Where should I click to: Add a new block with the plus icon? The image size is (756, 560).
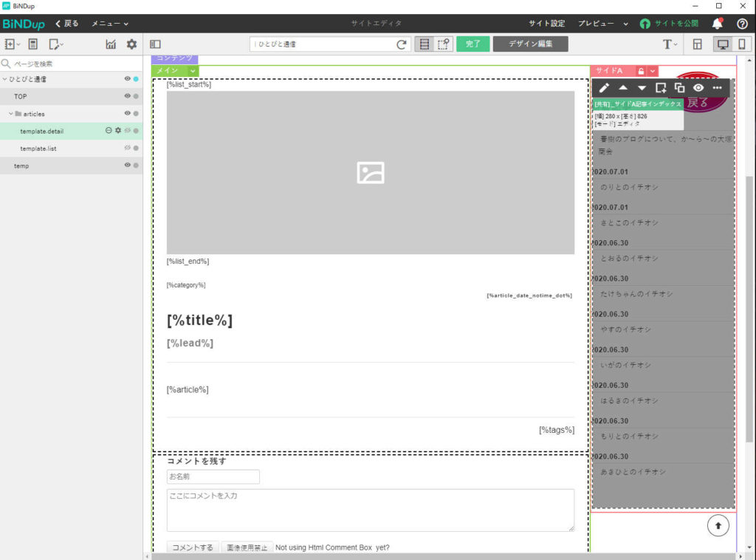coord(661,88)
